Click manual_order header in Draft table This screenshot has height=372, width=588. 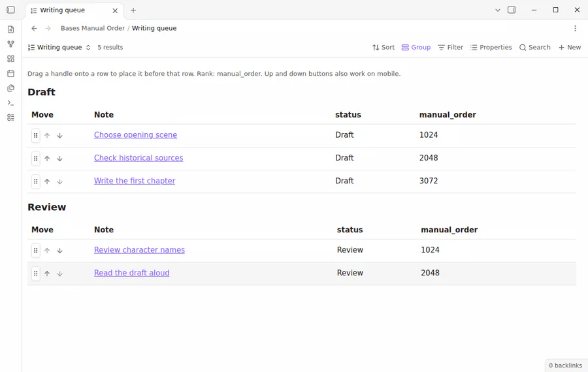click(448, 115)
